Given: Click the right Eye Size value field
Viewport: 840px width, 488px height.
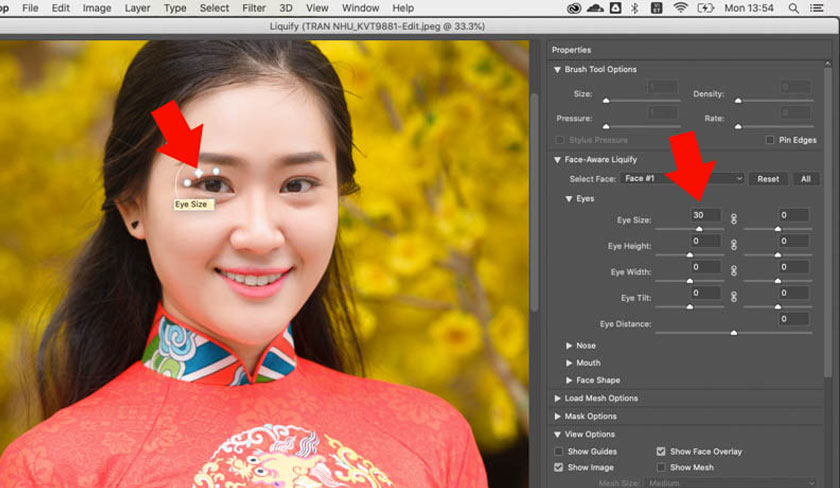Looking at the screenshot, I should 793,215.
